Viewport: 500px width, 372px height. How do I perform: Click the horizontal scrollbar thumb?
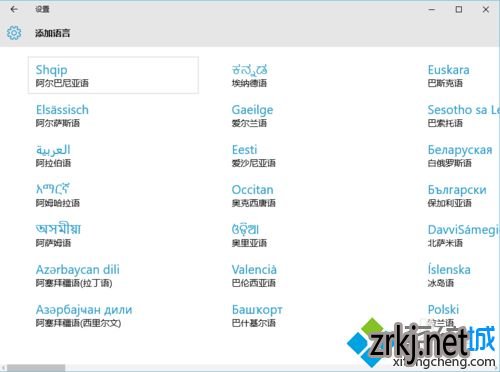coord(36,368)
